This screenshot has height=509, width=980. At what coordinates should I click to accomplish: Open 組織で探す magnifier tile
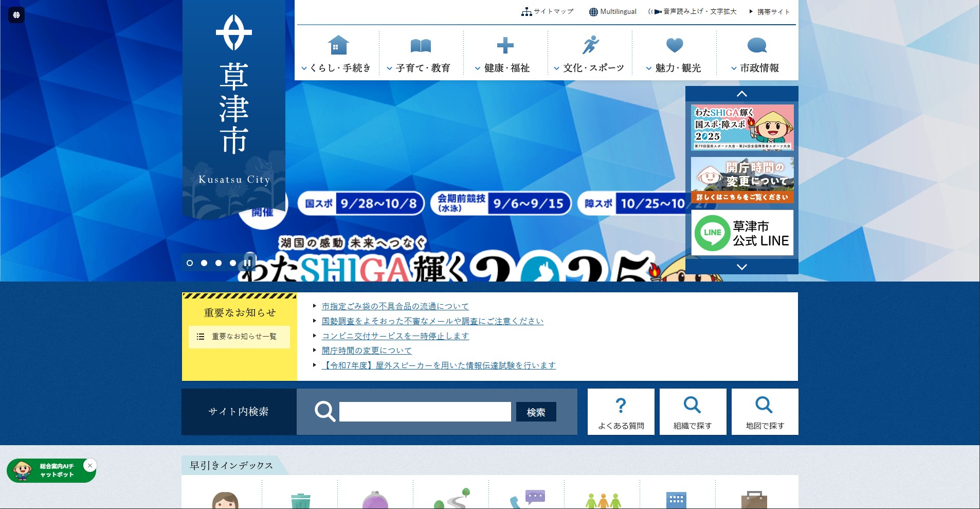click(693, 412)
